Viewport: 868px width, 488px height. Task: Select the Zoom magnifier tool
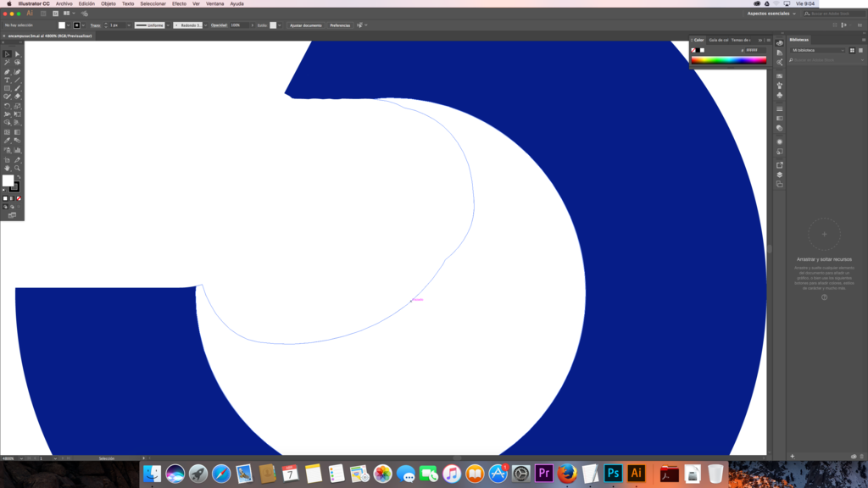click(17, 168)
